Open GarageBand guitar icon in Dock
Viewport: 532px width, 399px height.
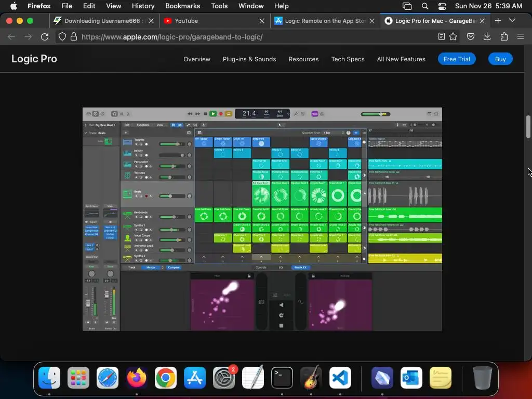pos(311,378)
